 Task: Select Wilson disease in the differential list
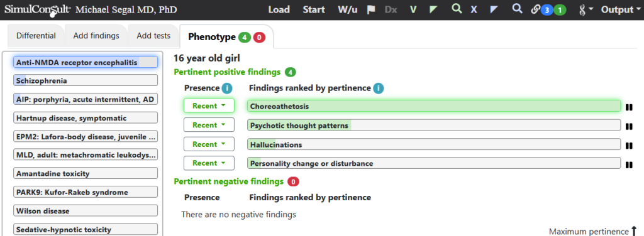[86, 211]
